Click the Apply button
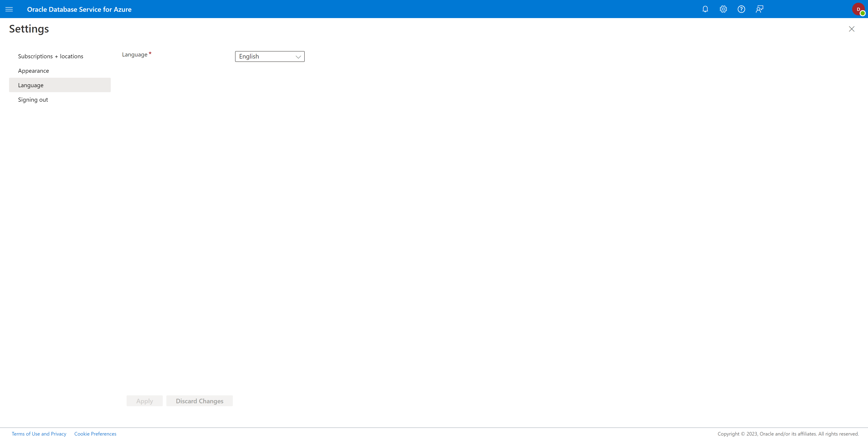This screenshot has height=441, width=868. click(145, 401)
